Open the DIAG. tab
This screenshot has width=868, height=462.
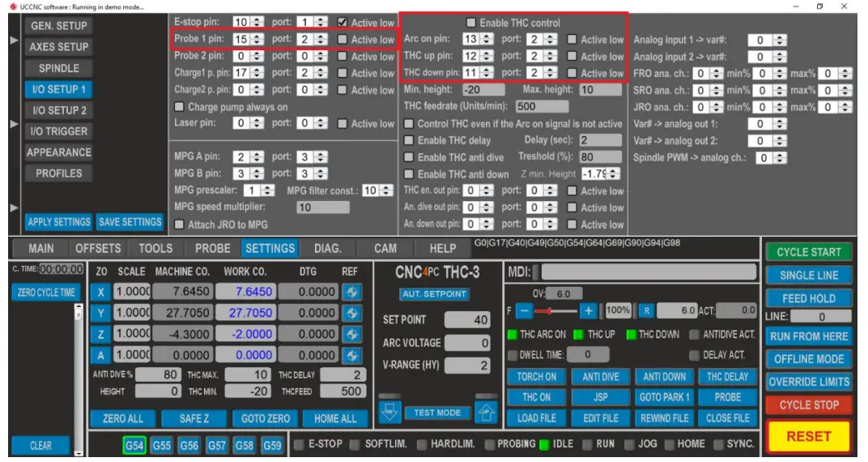pos(328,248)
